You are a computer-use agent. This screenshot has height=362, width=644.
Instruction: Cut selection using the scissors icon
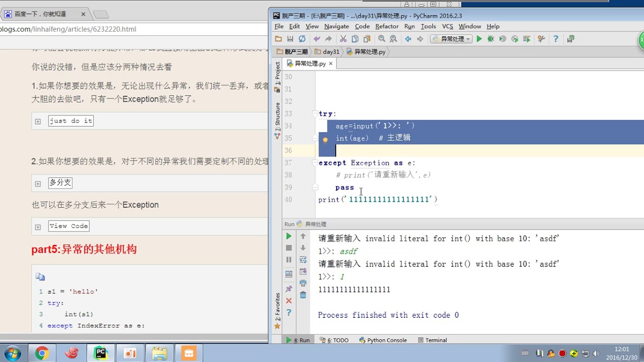343,39
